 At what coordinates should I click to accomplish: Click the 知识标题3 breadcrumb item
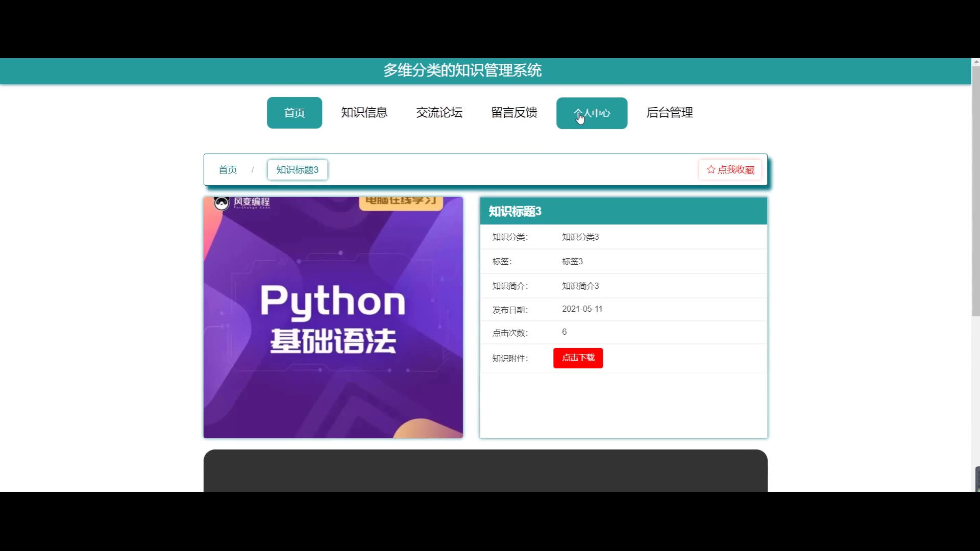click(x=297, y=170)
